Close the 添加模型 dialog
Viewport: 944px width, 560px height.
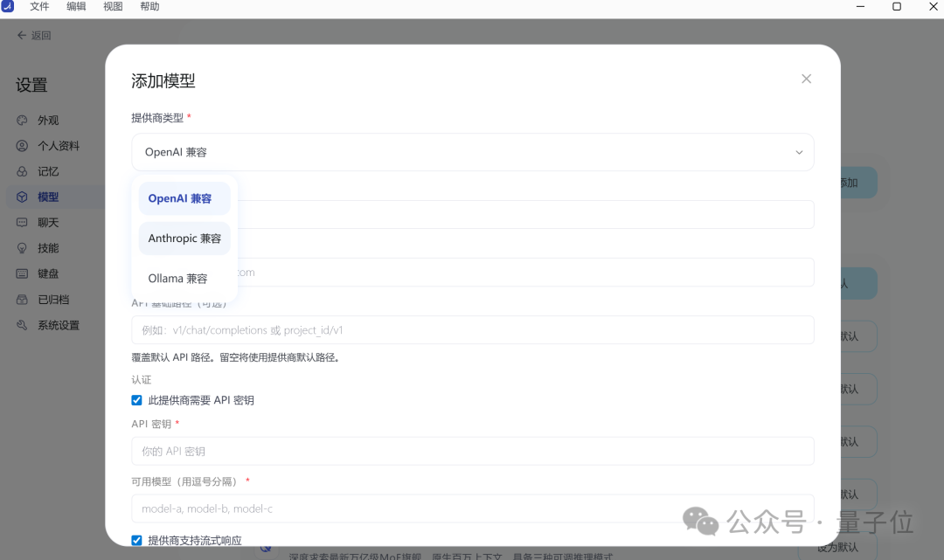[806, 79]
